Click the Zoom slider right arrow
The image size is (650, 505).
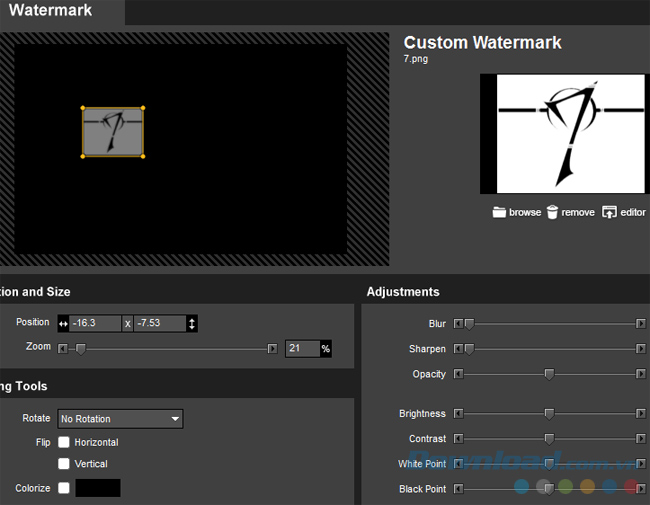272,348
